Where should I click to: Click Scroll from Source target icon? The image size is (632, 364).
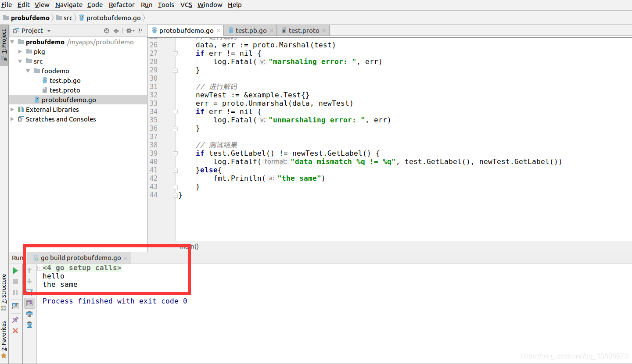[x=106, y=31]
